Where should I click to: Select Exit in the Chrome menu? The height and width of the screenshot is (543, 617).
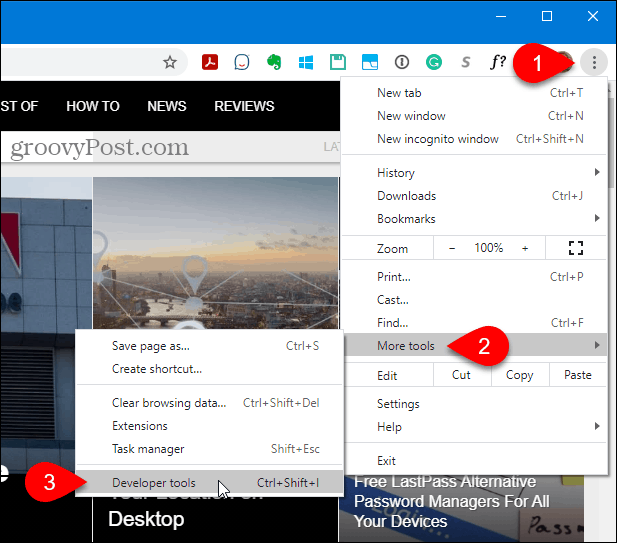[x=475, y=461]
